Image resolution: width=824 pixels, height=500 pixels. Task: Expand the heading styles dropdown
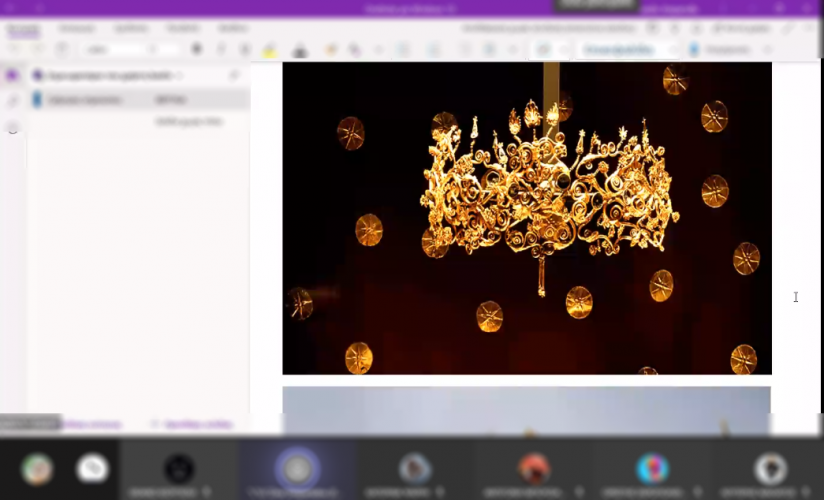(672, 49)
